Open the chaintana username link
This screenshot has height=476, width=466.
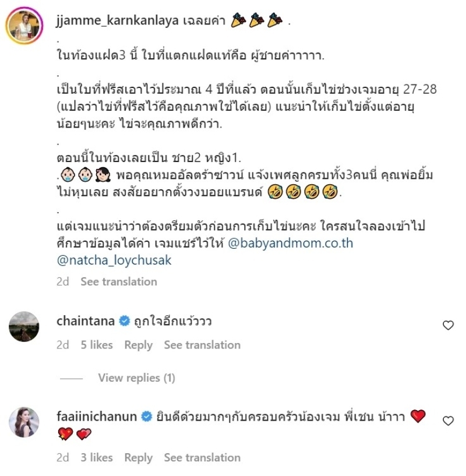(86, 321)
